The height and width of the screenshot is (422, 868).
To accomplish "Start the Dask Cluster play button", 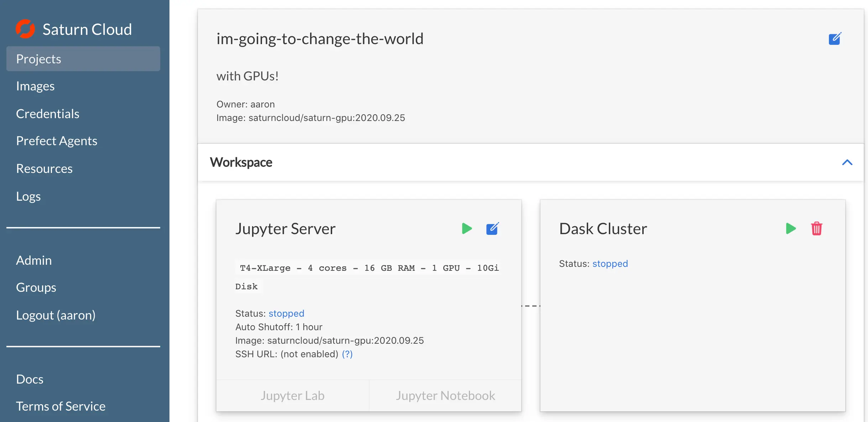I will coord(791,228).
